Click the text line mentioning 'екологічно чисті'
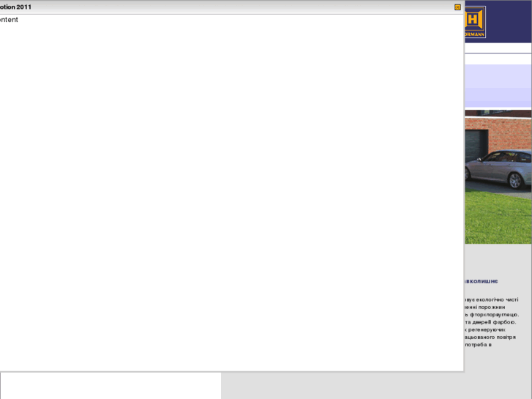This screenshot has width=532, height=399. click(492, 299)
